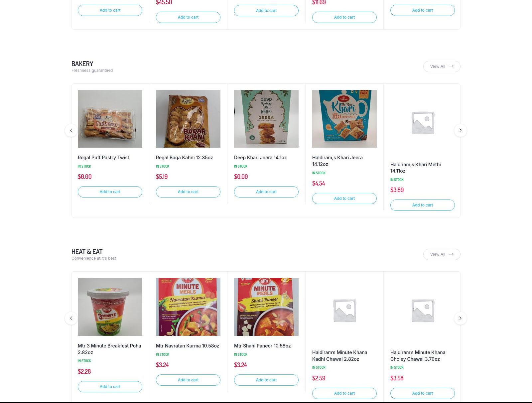Open Haldiram's Khari Jeera box thumbnail

(344, 119)
